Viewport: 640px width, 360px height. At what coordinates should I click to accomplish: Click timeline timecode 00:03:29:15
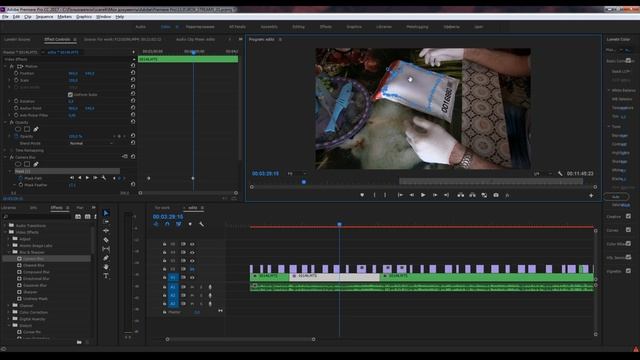(x=168, y=217)
